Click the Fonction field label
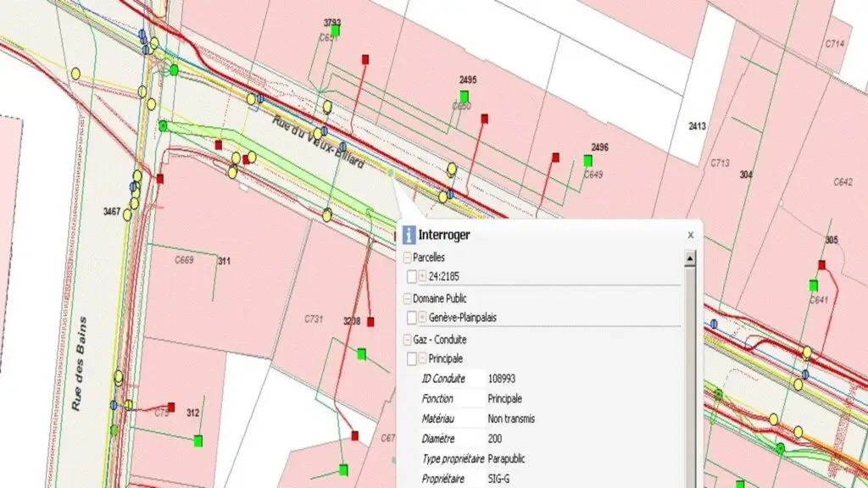 (x=437, y=399)
